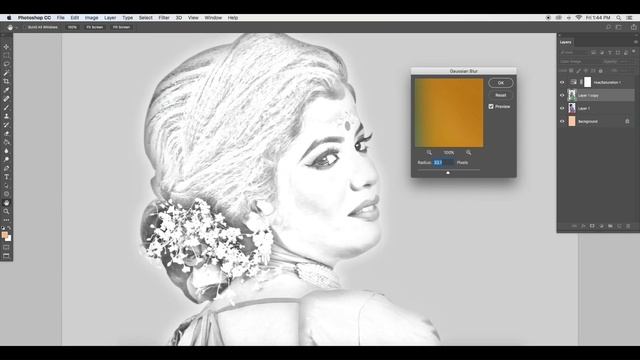Select the Eyedropper tool
The height and width of the screenshot is (360, 640).
click(x=6, y=90)
